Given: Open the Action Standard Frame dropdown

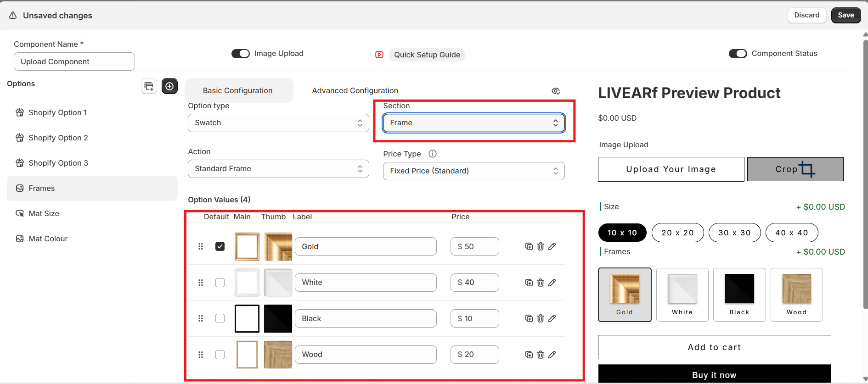Looking at the screenshot, I should 278,169.
